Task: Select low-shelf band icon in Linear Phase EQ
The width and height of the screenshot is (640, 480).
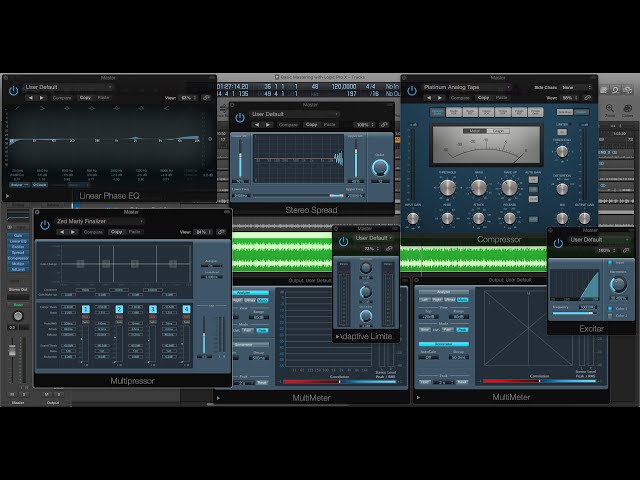Action: click(x=42, y=108)
